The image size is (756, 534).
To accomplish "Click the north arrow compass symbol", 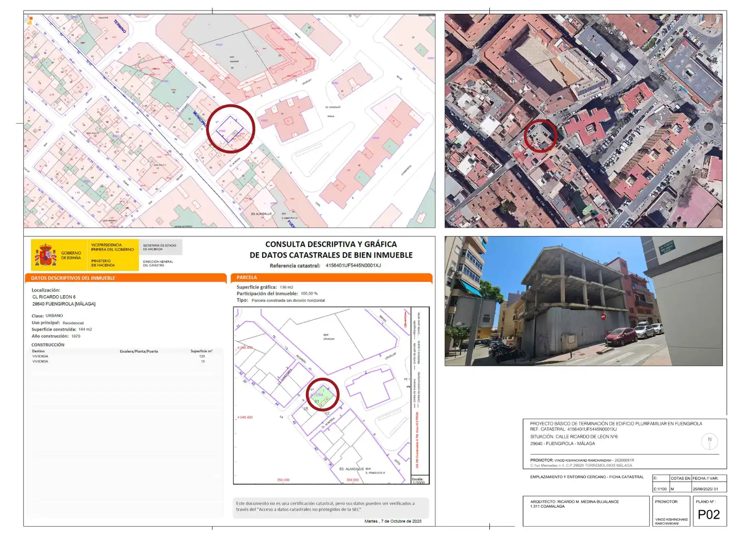I will click(x=709, y=441).
